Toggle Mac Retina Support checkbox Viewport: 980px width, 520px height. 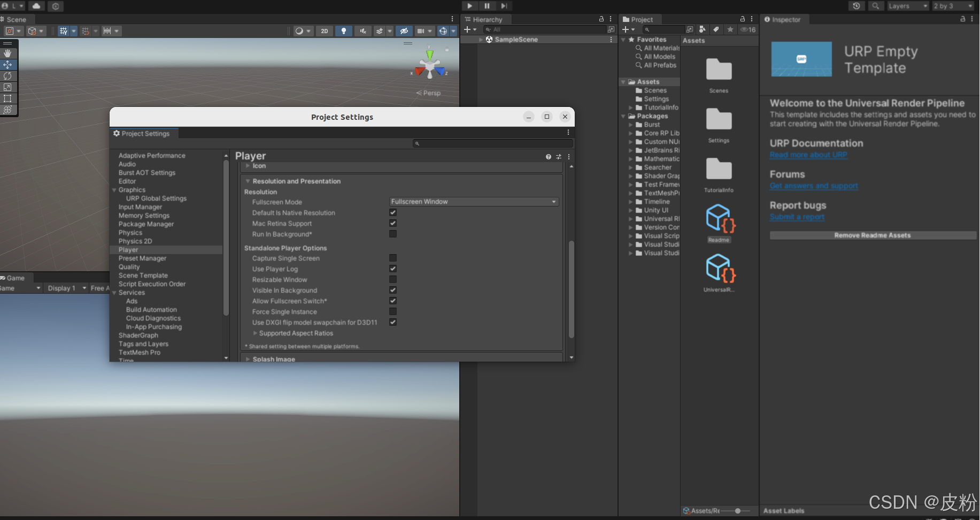[393, 223]
